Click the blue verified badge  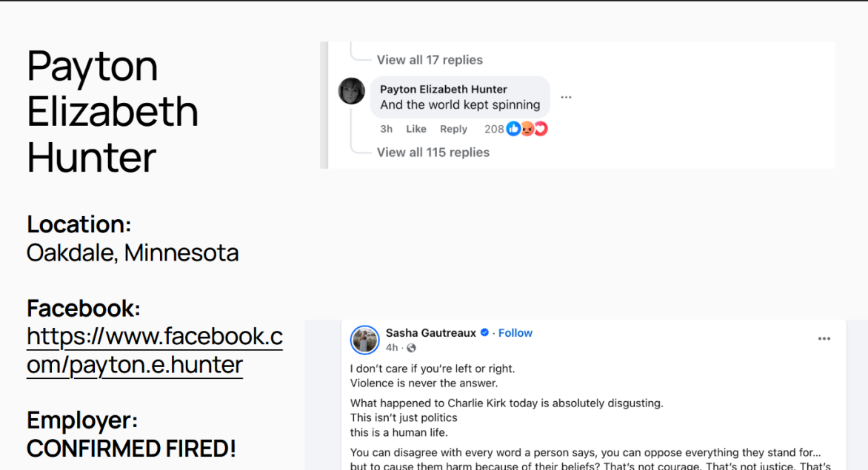(x=484, y=332)
